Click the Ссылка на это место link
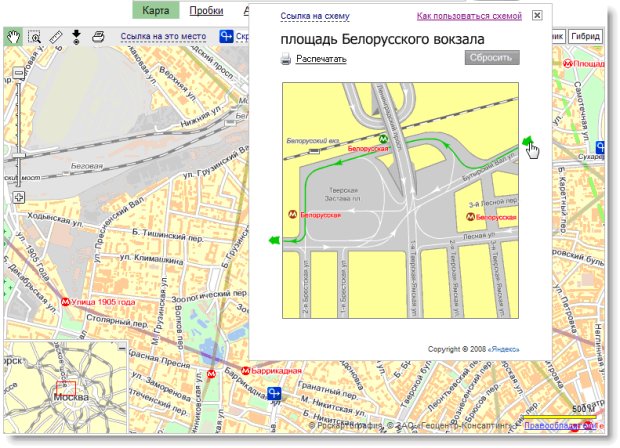620x448 pixels. tap(163, 37)
